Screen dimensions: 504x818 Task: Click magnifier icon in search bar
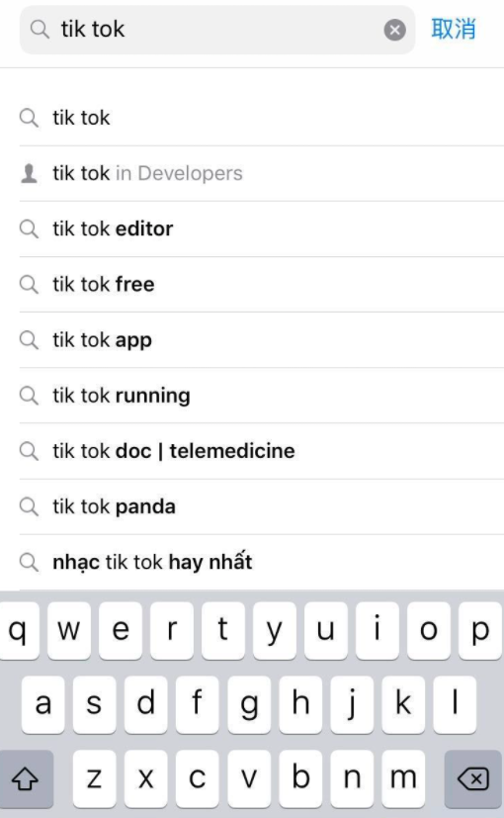[x=40, y=30]
